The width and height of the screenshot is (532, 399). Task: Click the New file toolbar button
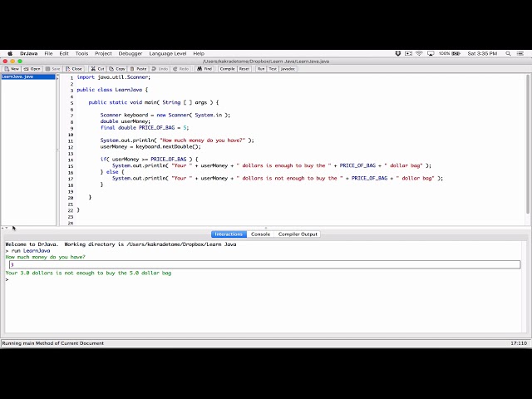click(12, 69)
